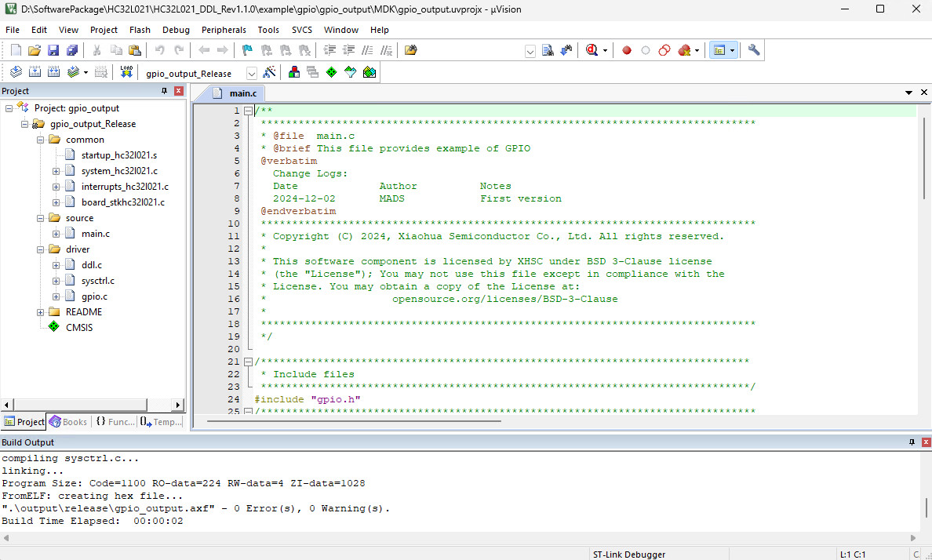The width and height of the screenshot is (932, 560).
Task: Select the main.c editor tab
Action: click(x=235, y=93)
